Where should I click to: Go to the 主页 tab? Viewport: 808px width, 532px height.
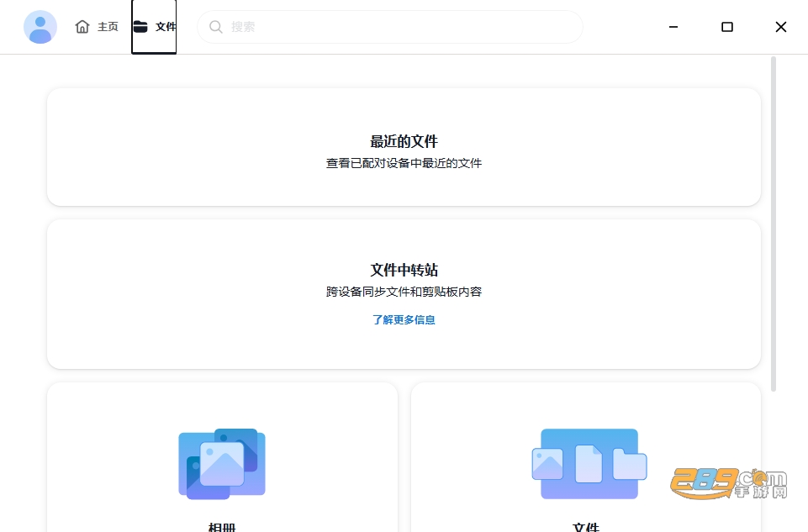(97, 27)
